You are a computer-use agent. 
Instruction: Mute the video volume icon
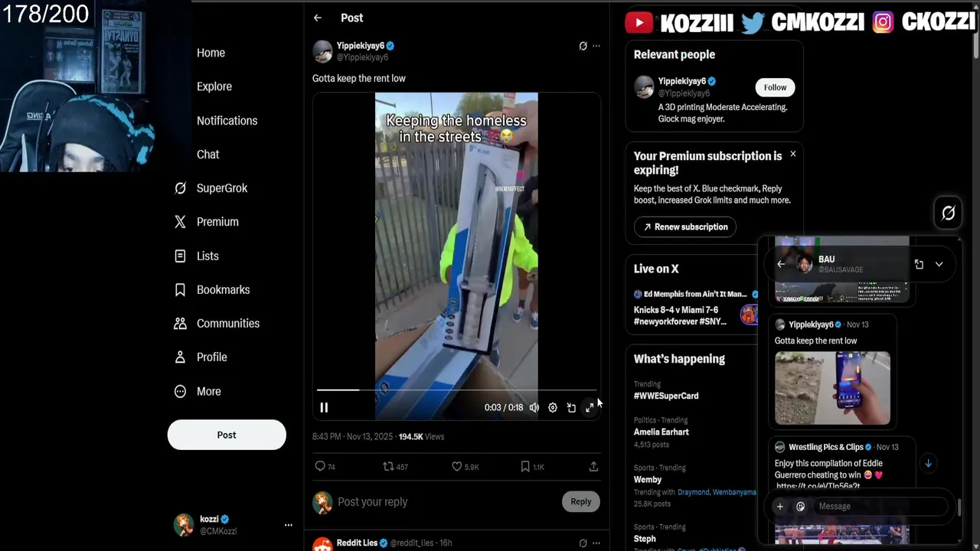534,408
